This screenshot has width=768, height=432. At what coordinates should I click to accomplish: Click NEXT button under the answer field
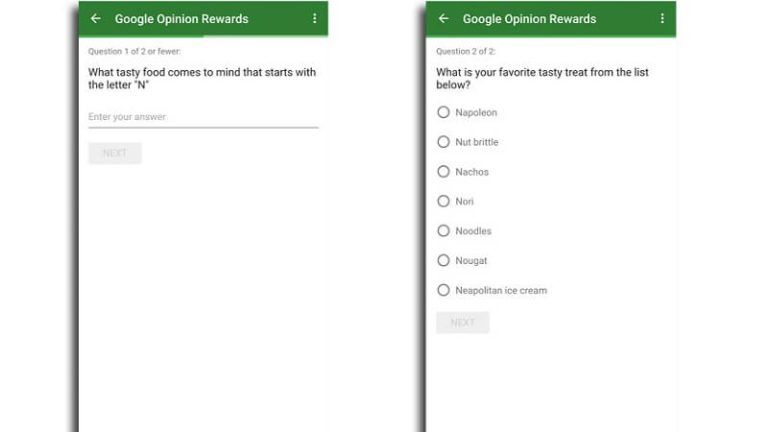pos(115,153)
